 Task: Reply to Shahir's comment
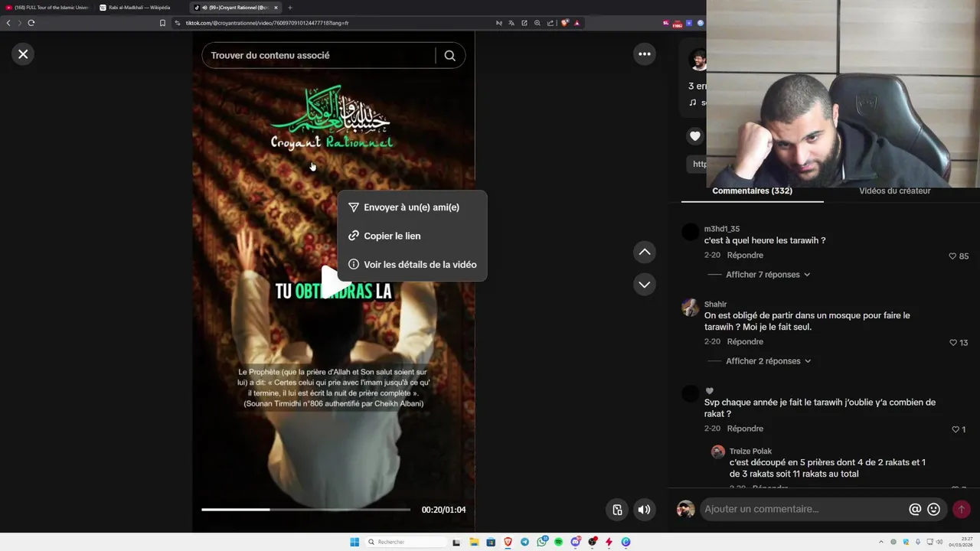pyautogui.click(x=745, y=342)
